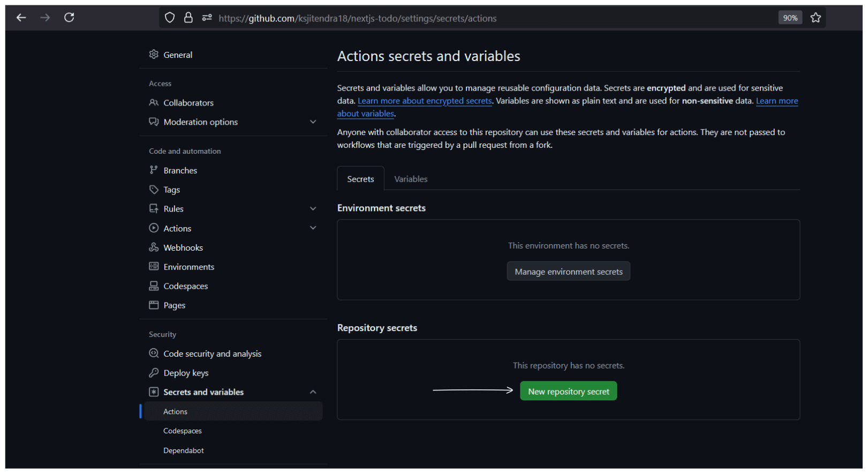Open Tags settings page

point(172,190)
